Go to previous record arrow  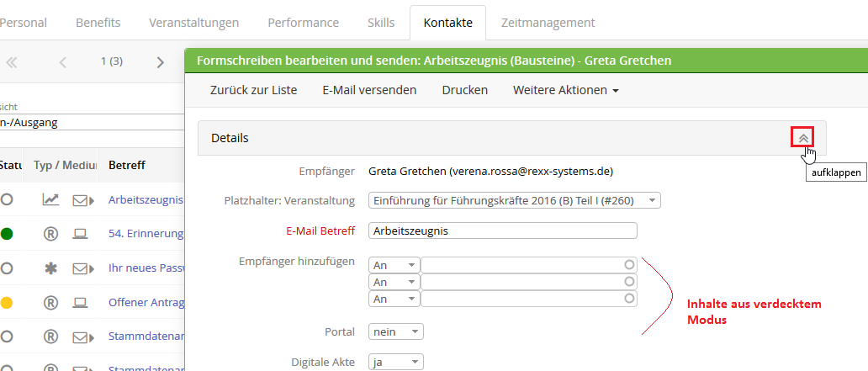(x=62, y=62)
